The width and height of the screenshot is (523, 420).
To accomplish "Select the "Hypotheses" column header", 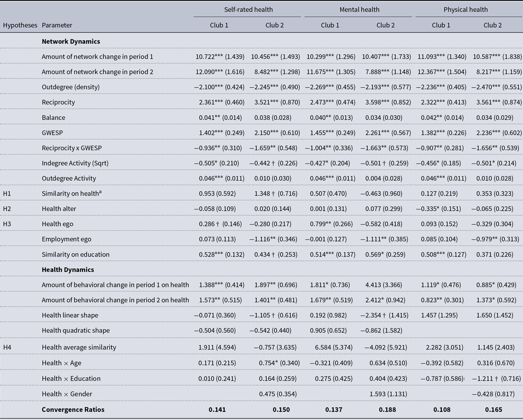I will (x=20, y=25).
